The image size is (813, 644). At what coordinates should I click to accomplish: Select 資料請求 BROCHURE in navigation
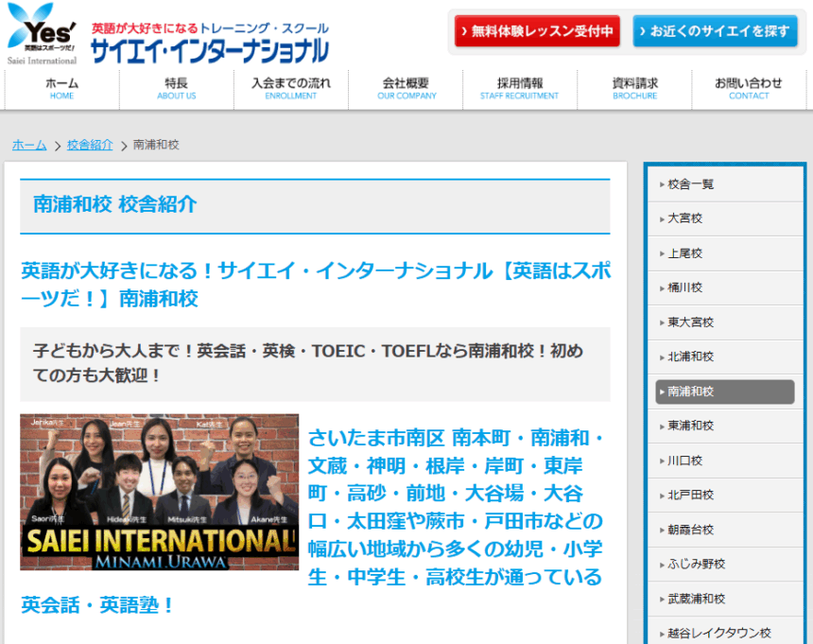click(634, 89)
